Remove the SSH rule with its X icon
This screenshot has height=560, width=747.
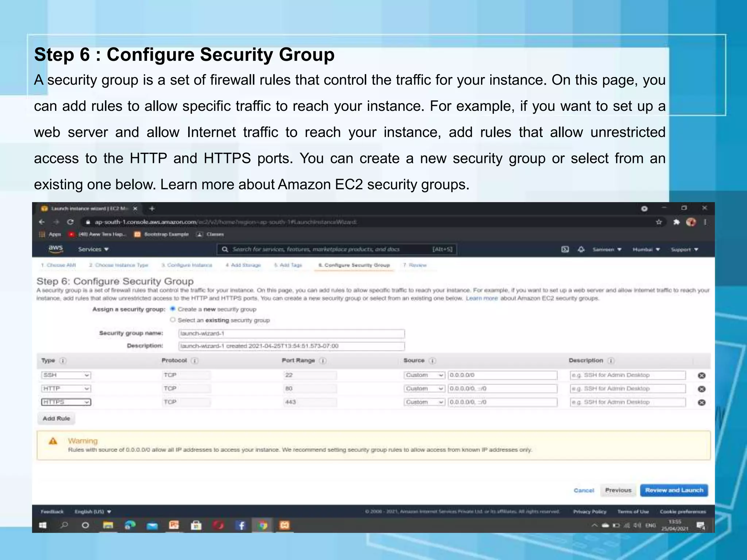(701, 375)
